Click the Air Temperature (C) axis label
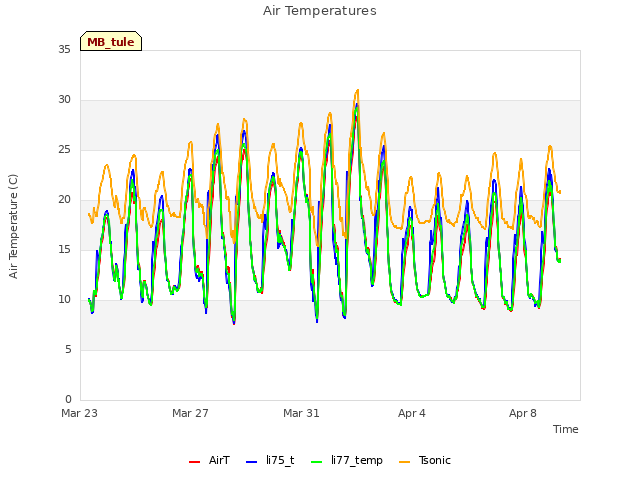Image resolution: width=640 pixels, height=480 pixels. [13, 226]
